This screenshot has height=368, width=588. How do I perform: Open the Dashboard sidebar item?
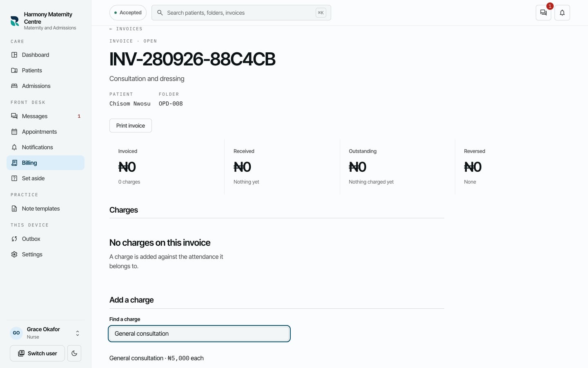45,55
